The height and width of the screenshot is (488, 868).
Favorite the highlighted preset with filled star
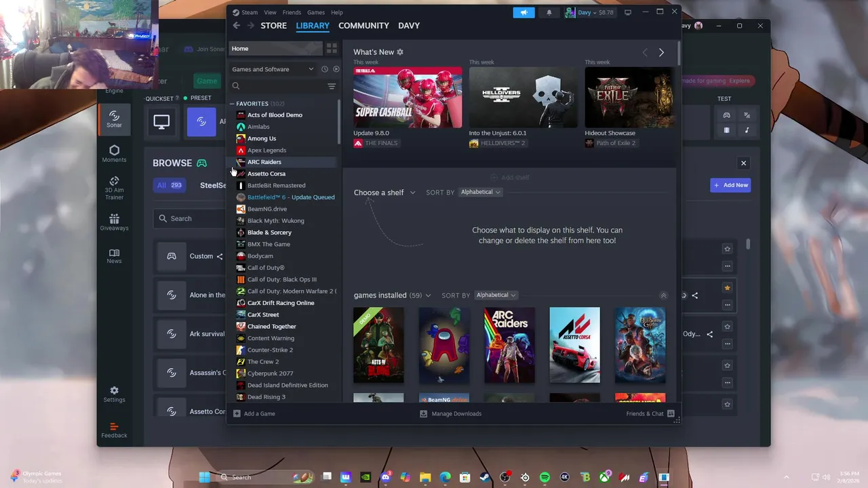727,288
